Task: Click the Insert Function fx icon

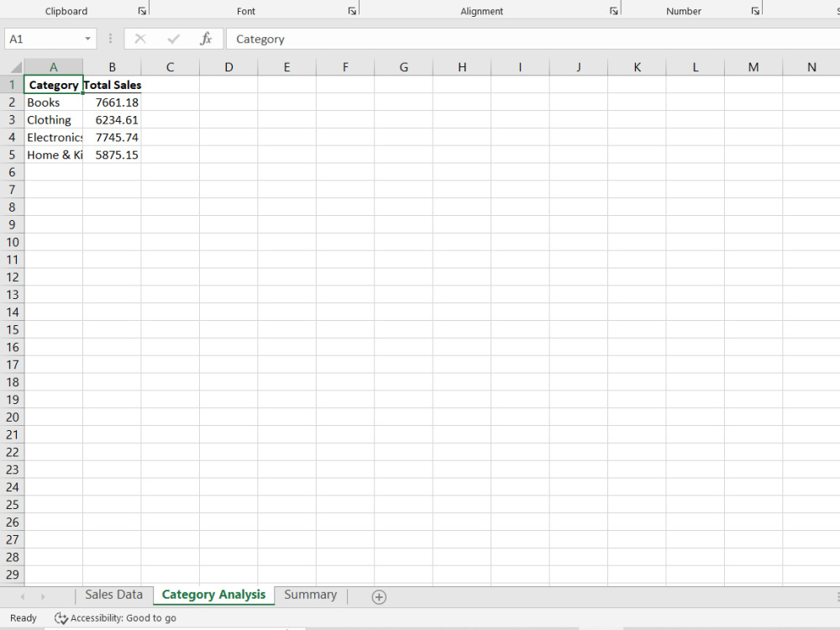Action: pos(206,39)
